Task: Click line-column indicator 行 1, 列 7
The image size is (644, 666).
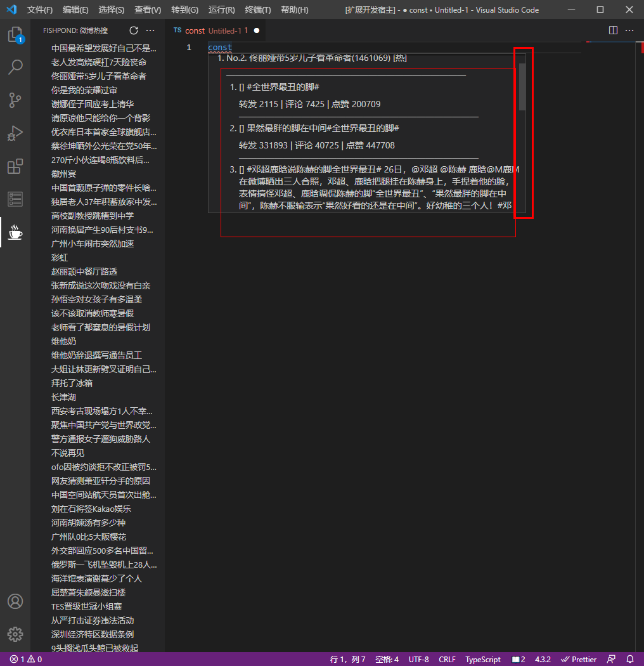Action: click(347, 659)
